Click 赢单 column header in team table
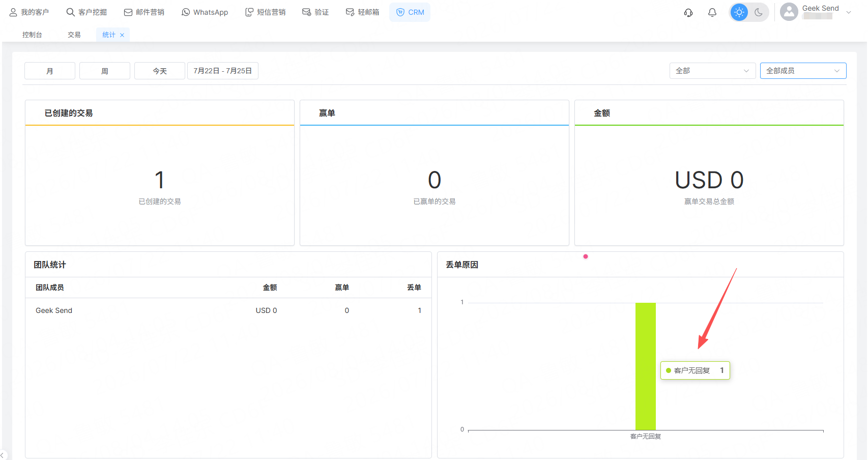The image size is (868, 460). coord(342,287)
